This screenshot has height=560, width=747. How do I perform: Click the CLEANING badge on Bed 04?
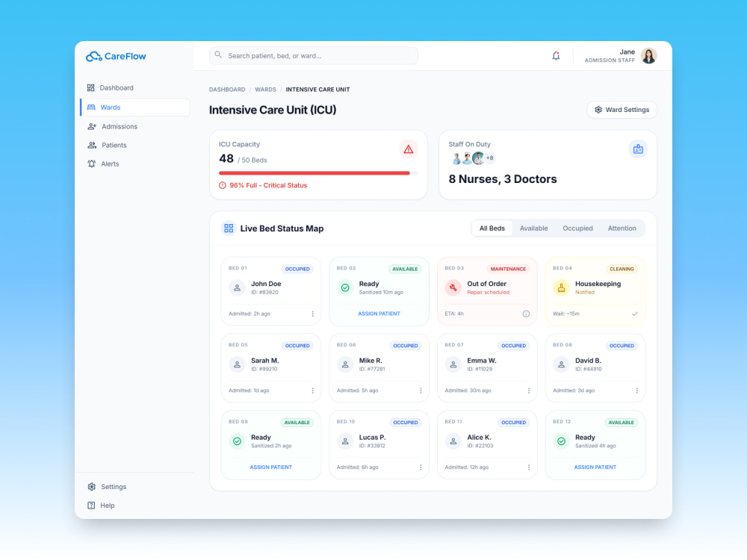click(x=622, y=269)
